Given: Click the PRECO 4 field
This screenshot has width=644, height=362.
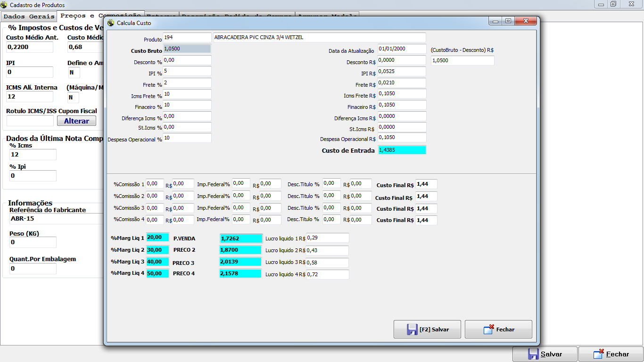Looking at the screenshot, I should (240, 274).
